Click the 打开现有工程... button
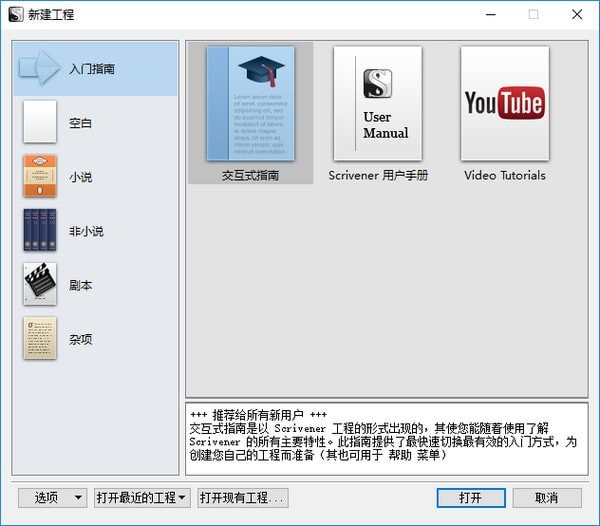This screenshot has width=600, height=526. pyautogui.click(x=243, y=498)
